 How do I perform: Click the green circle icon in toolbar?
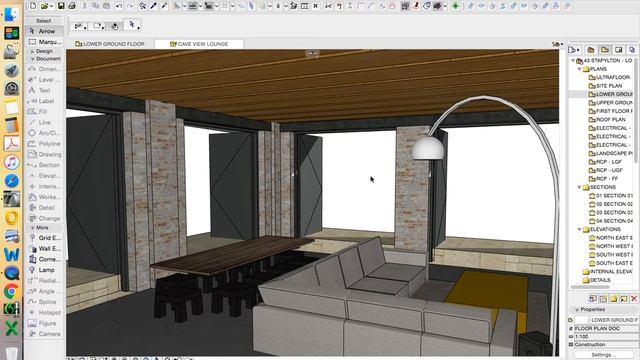point(456,6)
